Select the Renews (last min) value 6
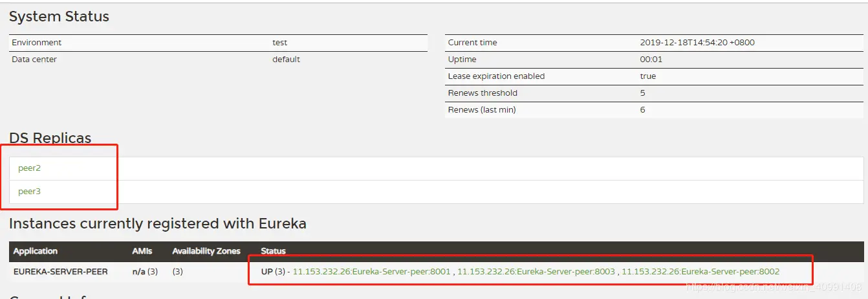Screen dimensions: 868x299 643,110
